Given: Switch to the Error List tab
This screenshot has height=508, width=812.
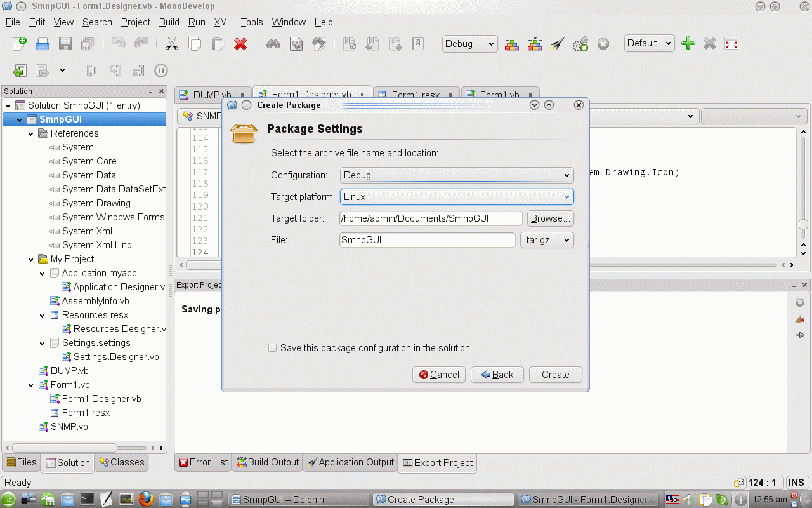Looking at the screenshot, I should [203, 462].
